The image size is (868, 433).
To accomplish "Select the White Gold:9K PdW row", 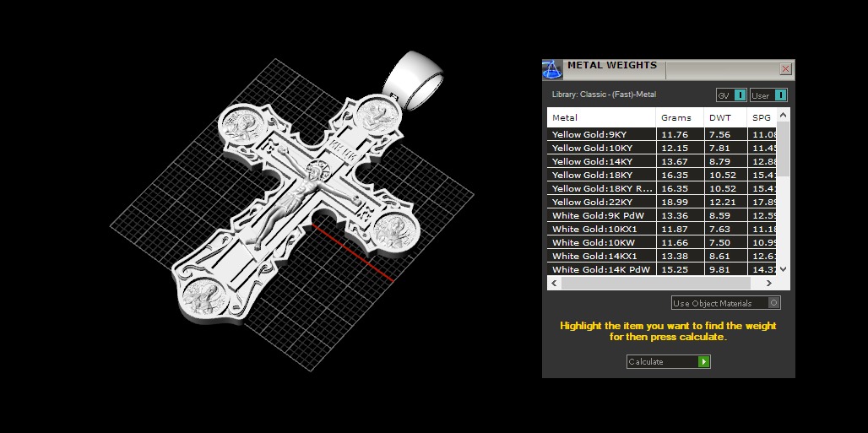I will click(x=661, y=215).
